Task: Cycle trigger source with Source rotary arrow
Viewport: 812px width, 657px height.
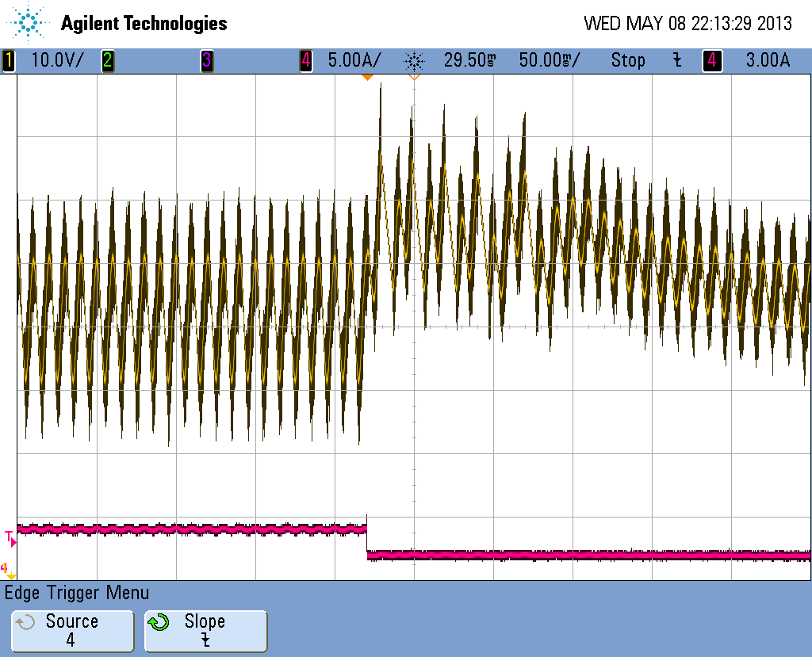Action: [x=25, y=624]
